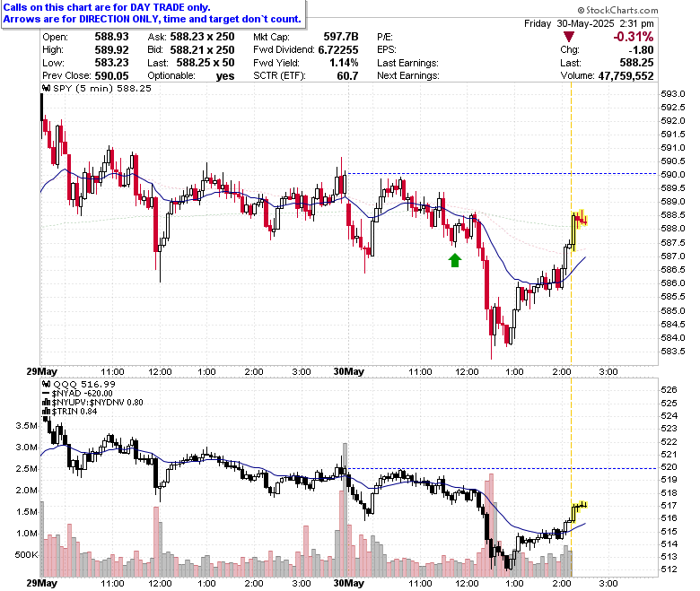Click the Prev Close 590.05 value
700x591 pixels.
point(111,76)
